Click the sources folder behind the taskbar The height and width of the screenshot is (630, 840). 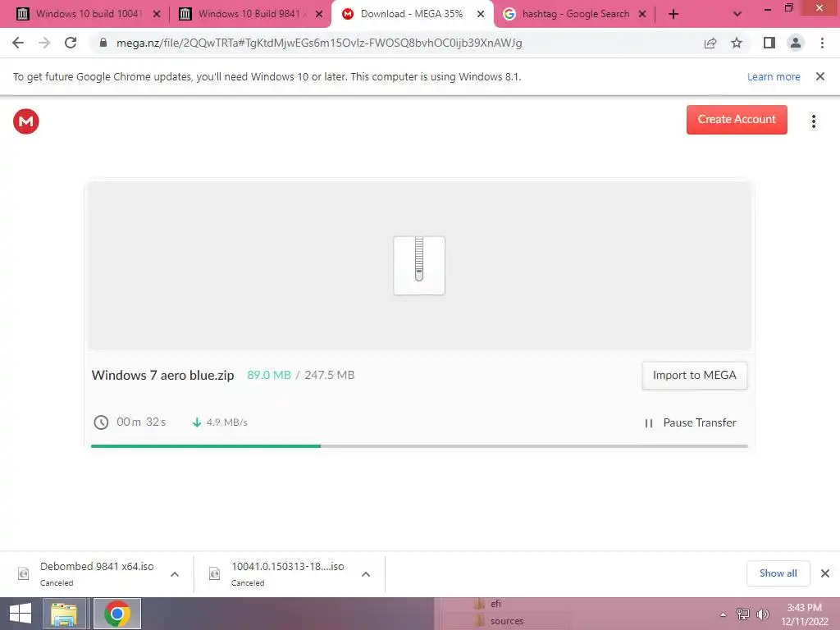499,621
